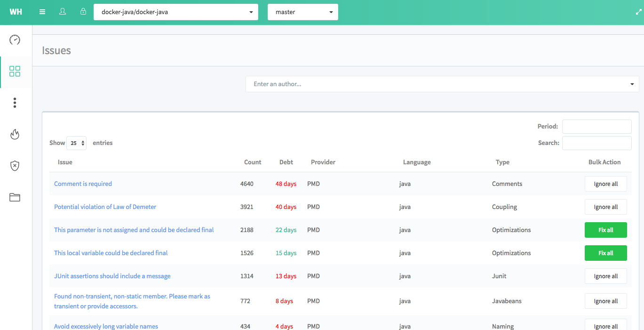Toggle fullscreen with the expand arrows icon

point(638,12)
